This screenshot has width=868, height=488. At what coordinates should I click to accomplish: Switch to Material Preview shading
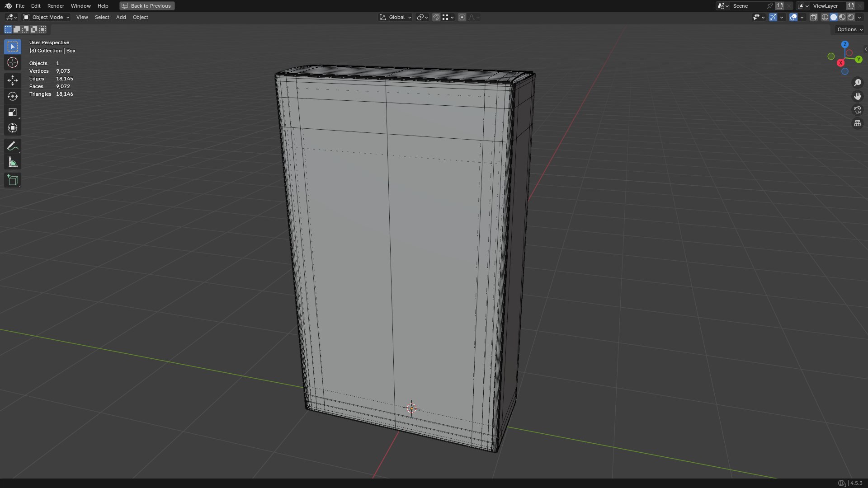842,17
